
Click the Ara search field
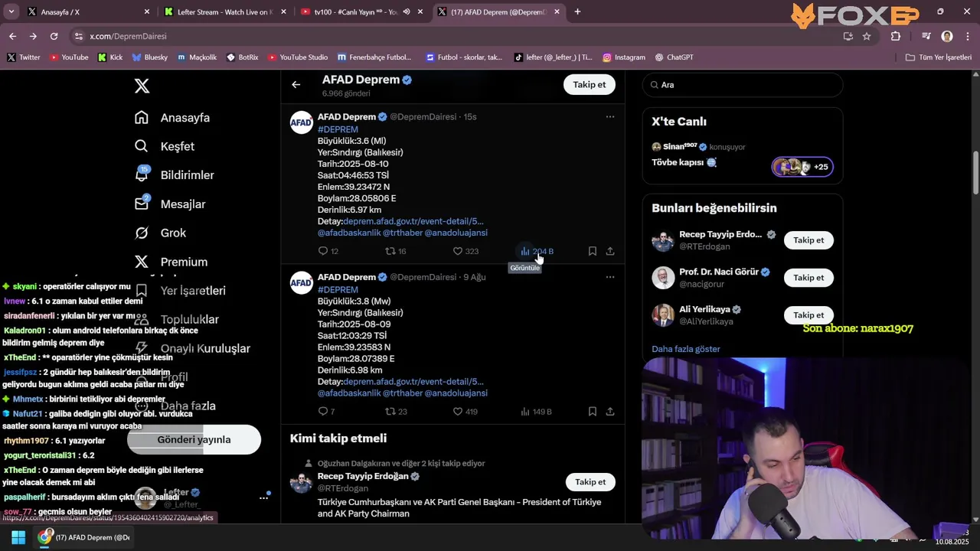(743, 85)
